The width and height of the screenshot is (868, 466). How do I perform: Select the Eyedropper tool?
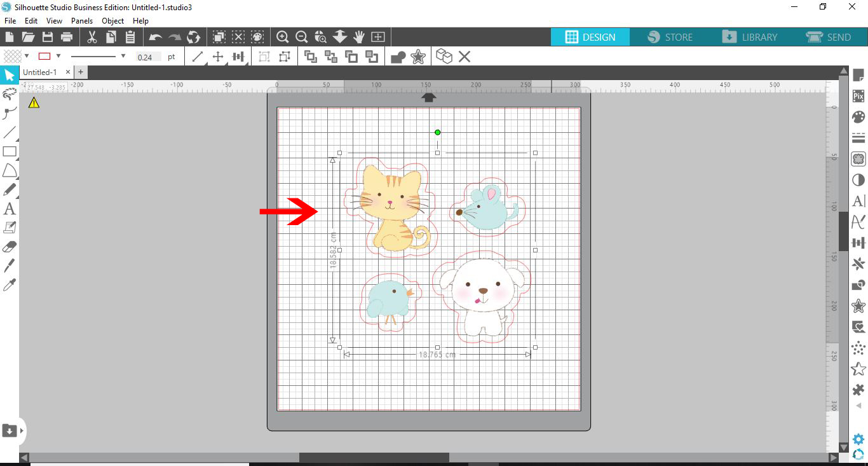pos(10,284)
